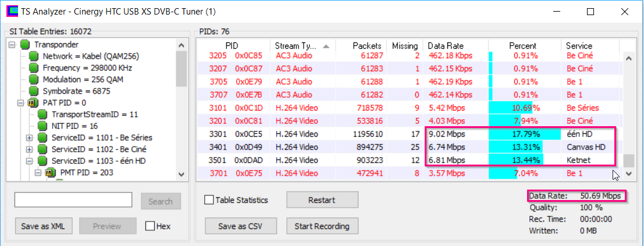Viewport: 644px width, 246px height.
Task: Collapse ServiceID = 1103 - één HD node
Action: pos(29,161)
